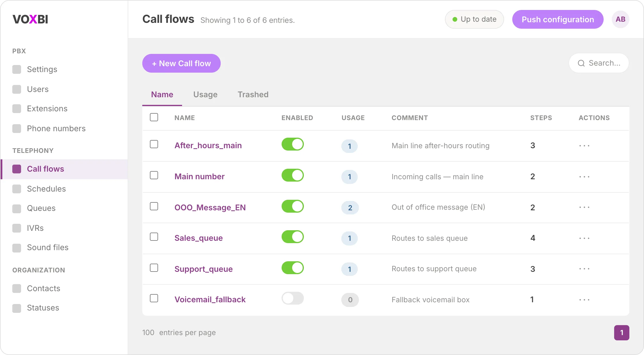The width and height of the screenshot is (644, 355).
Task: Click usage badge 0 for Voicemail_fallback
Action: (350, 300)
